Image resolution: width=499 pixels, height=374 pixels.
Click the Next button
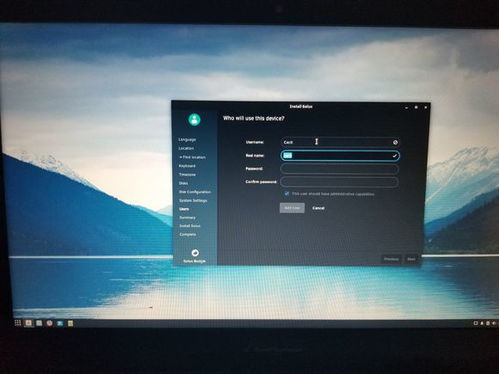411,259
